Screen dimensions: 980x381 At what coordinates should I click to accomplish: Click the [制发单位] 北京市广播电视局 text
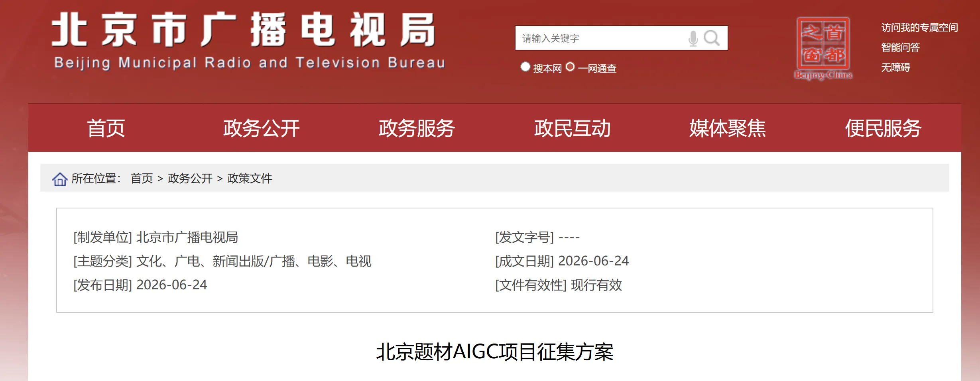click(155, 237)
